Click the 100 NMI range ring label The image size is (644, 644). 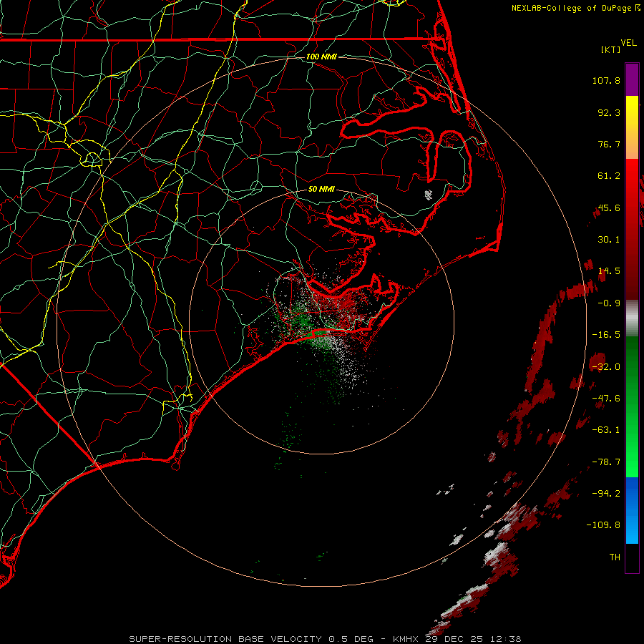(x=321, y=57)
